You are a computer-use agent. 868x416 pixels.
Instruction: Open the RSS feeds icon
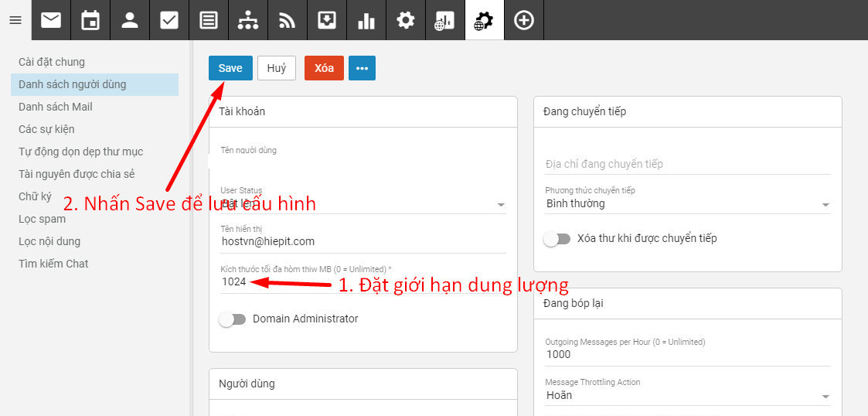click(288, 20)
